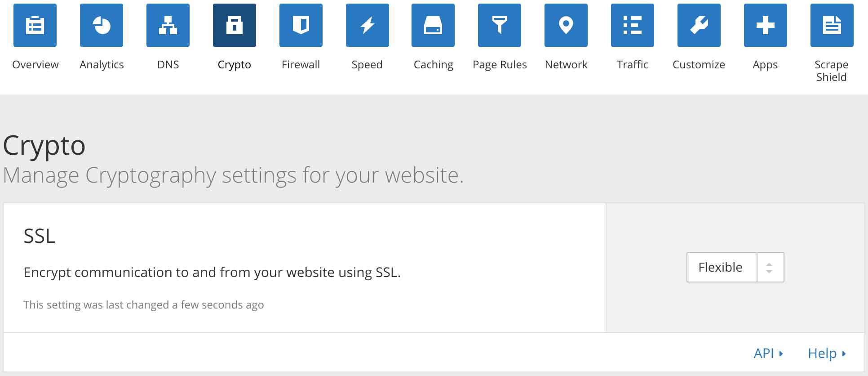Image resolution: width=868 pixels, height=376 pixels.
Task: Click the Page Rules funnel icon
Action: (500, 25)
